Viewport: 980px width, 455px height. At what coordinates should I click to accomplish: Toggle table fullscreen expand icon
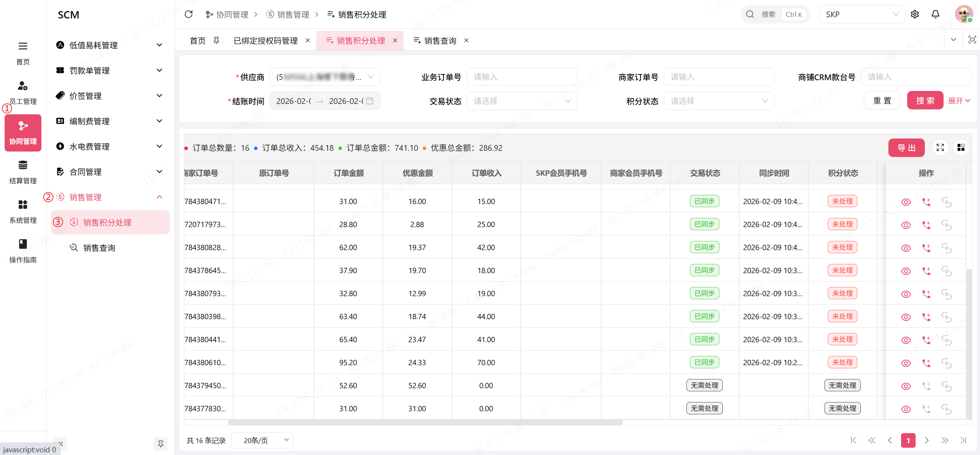[940, 148]
